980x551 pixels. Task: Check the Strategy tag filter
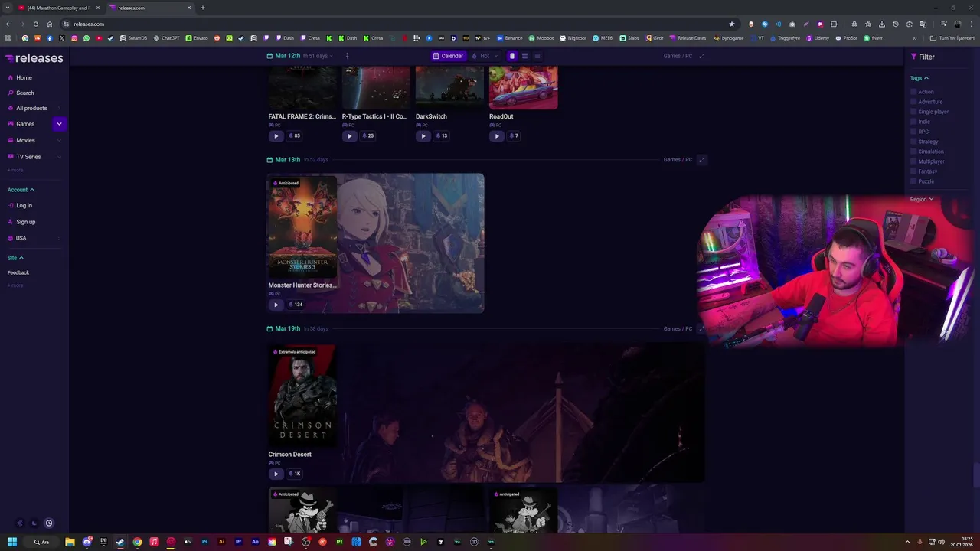pyautogui.click(x=913, y=142)
